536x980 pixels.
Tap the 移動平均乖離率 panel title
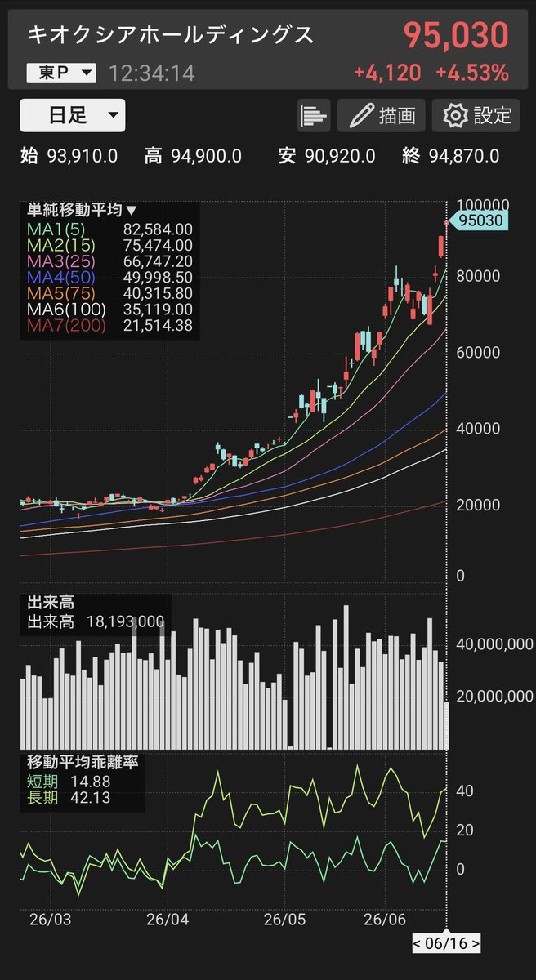tap(83, 762)
